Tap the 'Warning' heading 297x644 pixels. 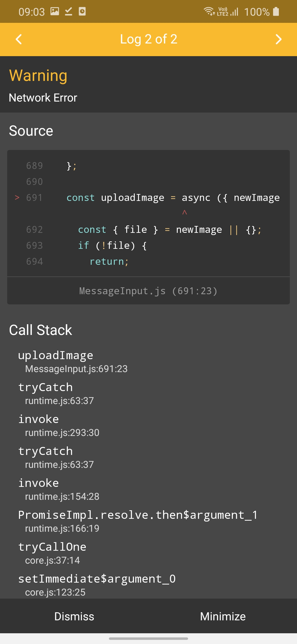[38, 75]
